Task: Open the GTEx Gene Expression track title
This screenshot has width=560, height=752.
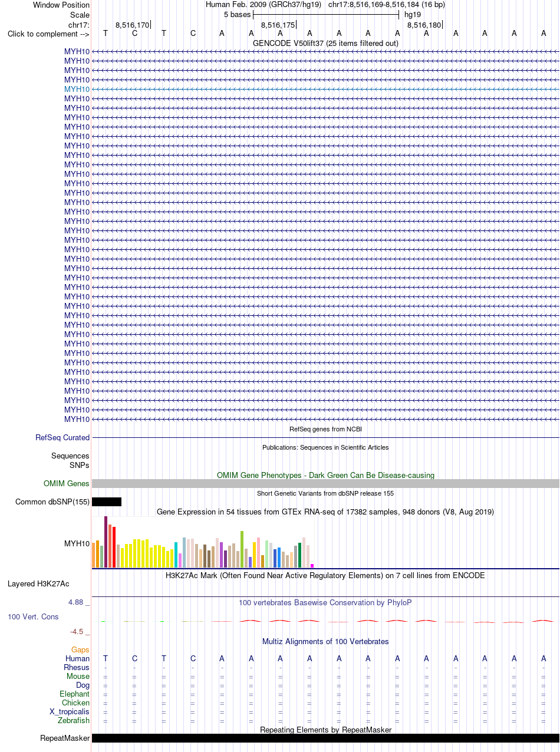Action: point(325,512)
